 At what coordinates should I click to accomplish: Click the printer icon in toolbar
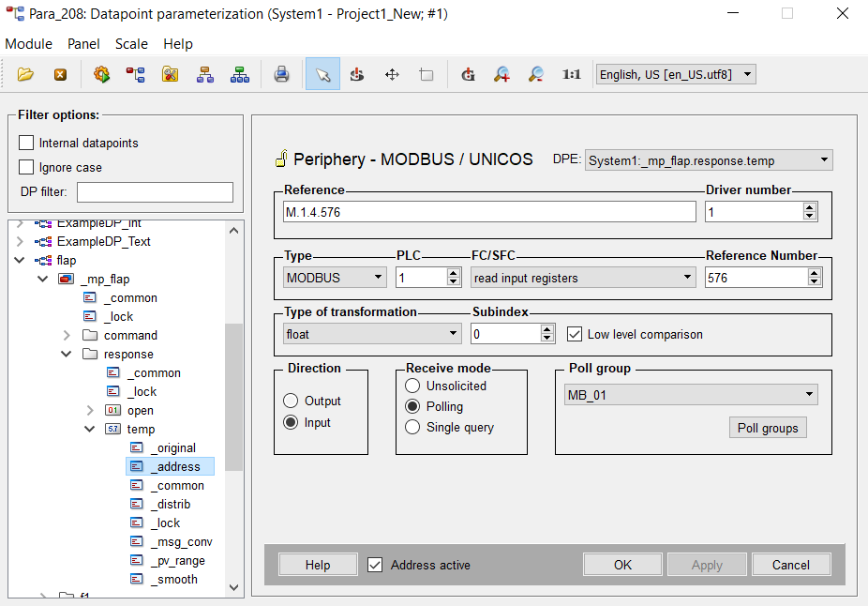coord(281,74)
